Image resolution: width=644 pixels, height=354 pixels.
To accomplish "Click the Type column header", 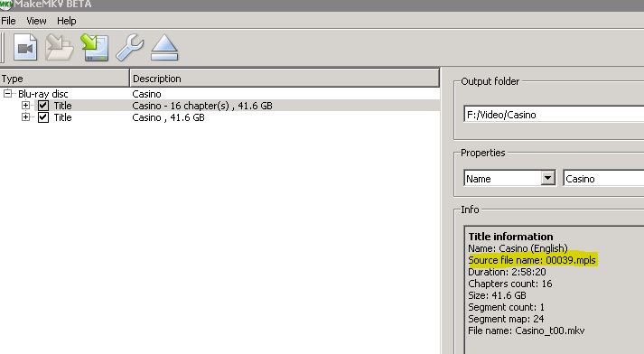I will [64, 79].
